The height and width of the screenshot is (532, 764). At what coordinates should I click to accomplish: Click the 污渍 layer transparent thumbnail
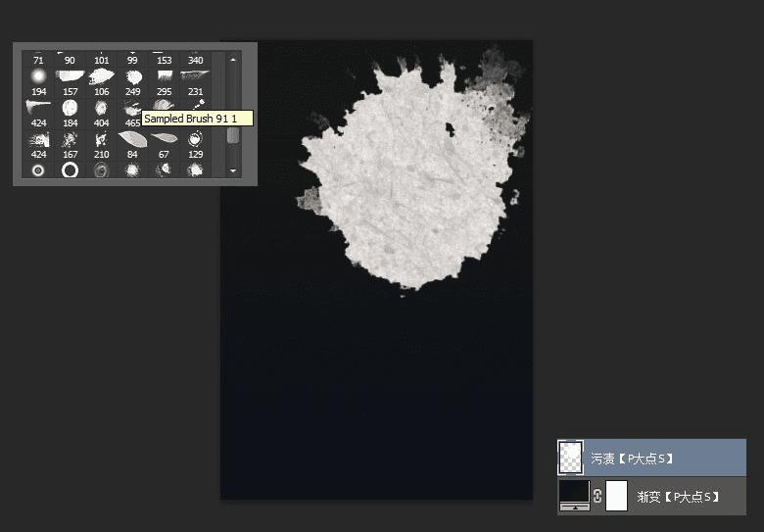point(570,458)
